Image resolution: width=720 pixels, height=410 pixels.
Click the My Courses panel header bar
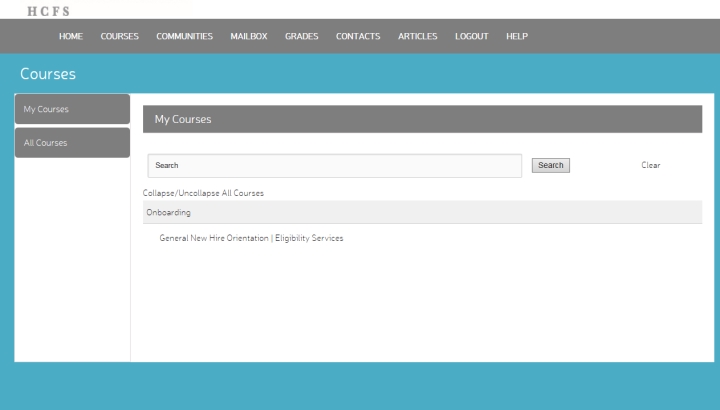tap(422, 119)
